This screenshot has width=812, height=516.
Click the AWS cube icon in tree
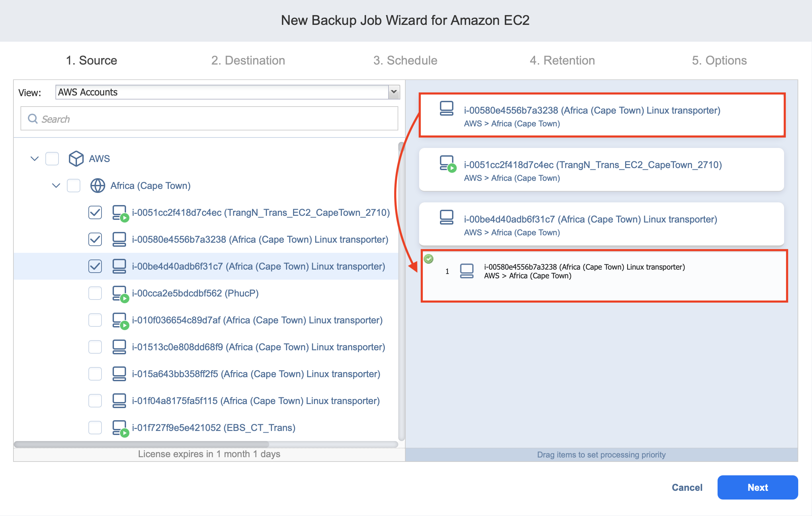coord(76,159)
